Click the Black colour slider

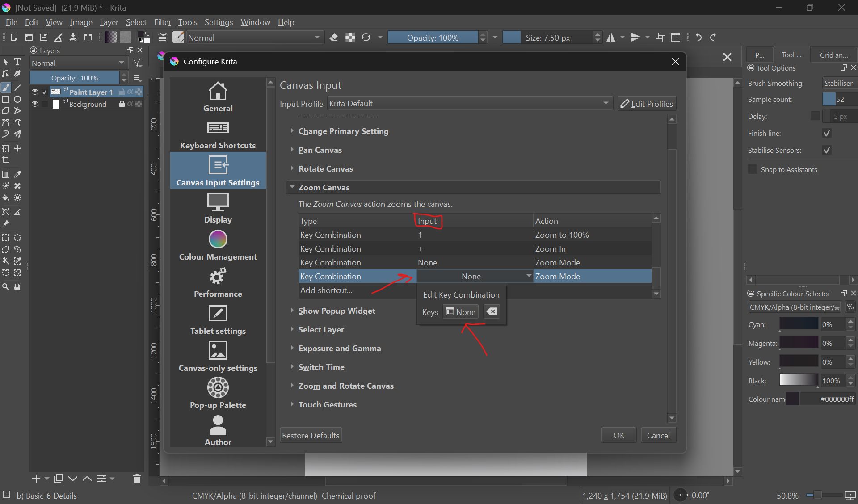[799, 381]
